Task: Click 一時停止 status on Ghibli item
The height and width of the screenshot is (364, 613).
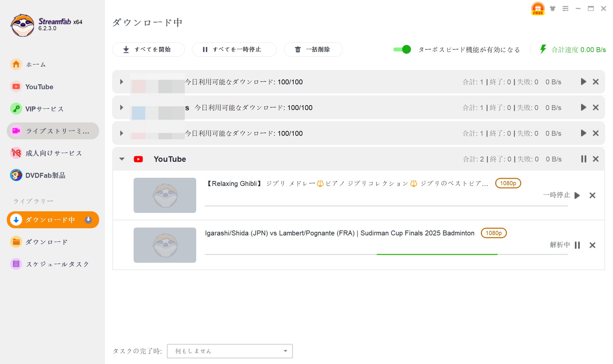Action: coord(556,195)
